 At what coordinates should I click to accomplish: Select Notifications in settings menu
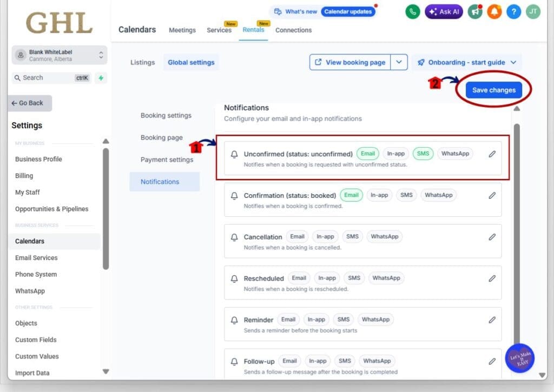(x=164, y=182)
